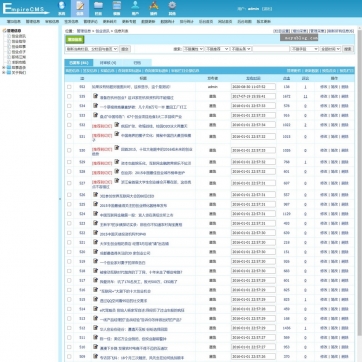Open the Users person icon in top navigation

135,8
